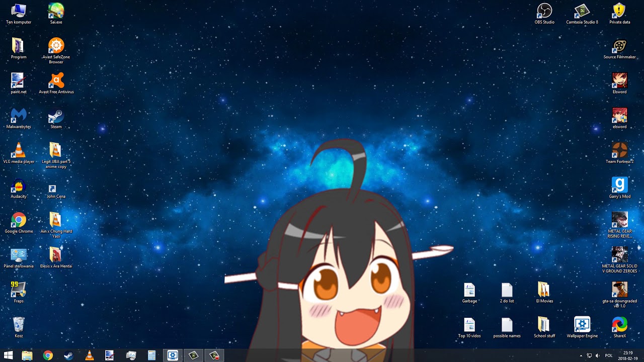
Task: Show hidden system tray icons
Action: point(581,355)
